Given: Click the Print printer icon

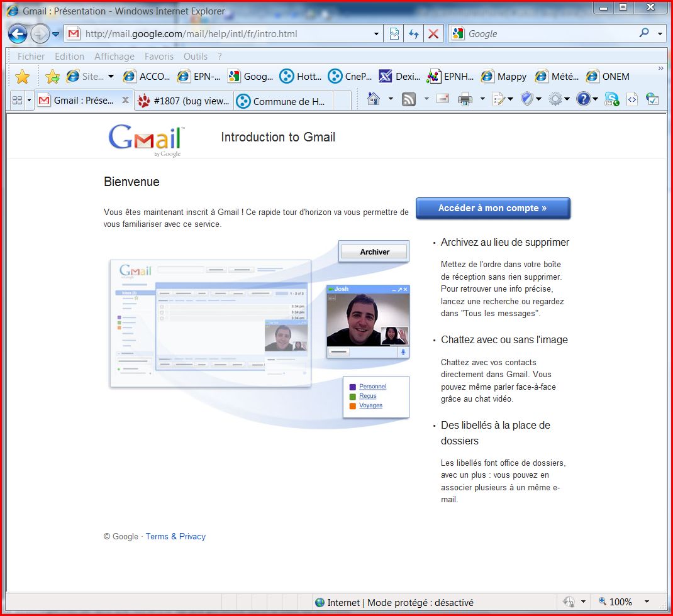Looking at the screenshot, I should click(465, 99).
